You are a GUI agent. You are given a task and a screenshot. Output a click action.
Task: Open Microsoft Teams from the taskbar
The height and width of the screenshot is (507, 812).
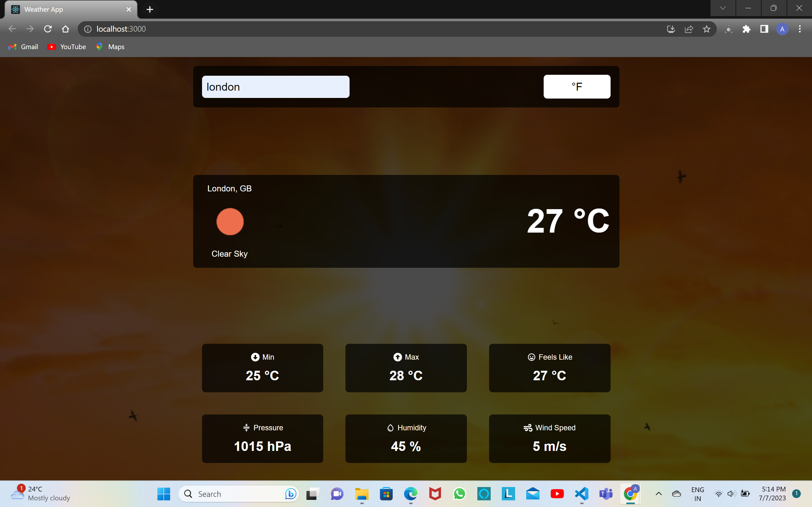[x=606, y=494]
